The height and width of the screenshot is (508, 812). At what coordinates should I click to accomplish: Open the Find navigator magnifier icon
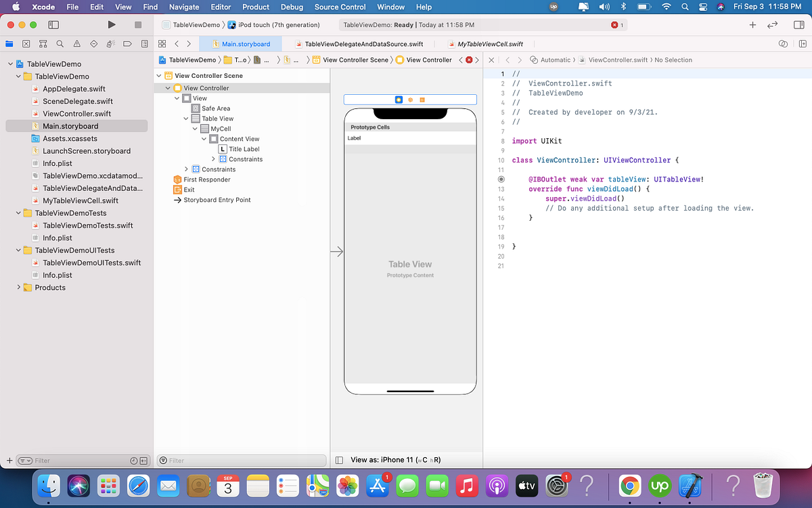coord(60,43)
